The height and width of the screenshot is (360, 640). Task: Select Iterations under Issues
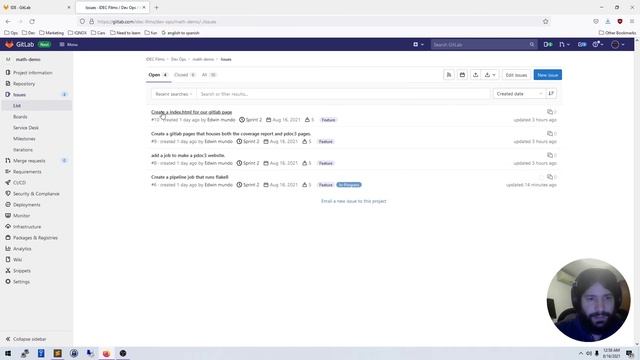[23, 150]
